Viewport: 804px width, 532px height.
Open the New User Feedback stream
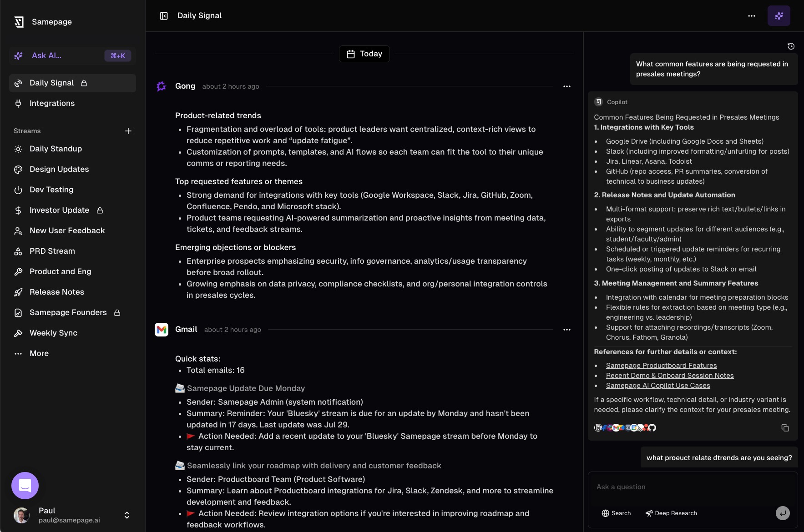pyautogui.click(x=73, y=231)
